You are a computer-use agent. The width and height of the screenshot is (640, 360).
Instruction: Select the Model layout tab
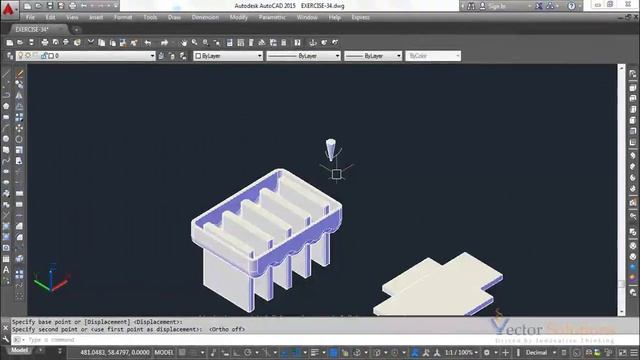(x=19, y=350)
